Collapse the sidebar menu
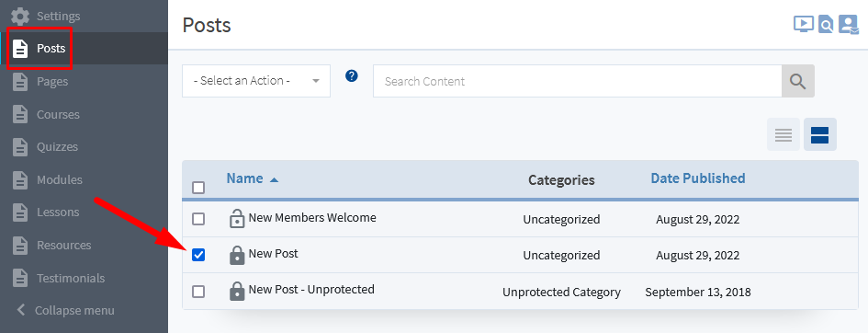Image resolution: width=868 pixels, height=333 pixels. click(x=65, y=310)
